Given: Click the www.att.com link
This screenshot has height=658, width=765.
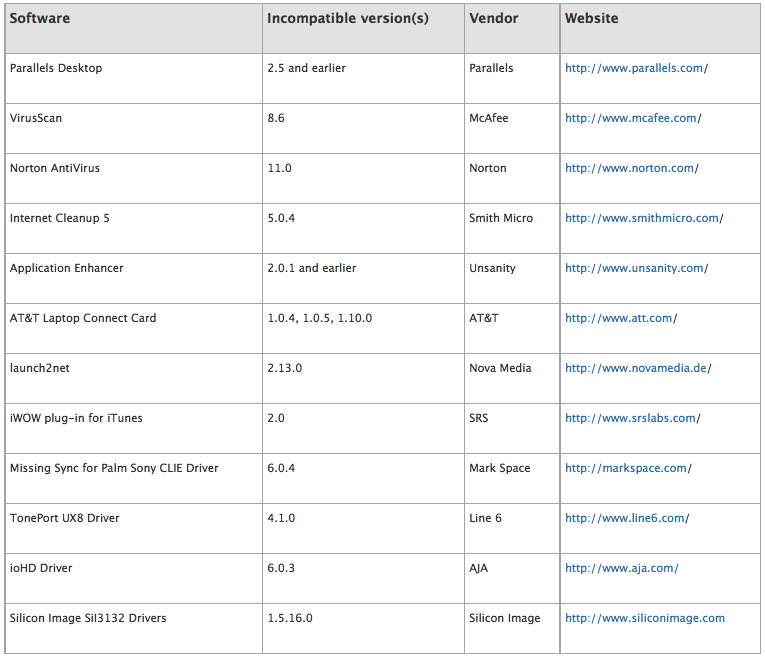Looking at the screenshot, I should pos(620,318).
